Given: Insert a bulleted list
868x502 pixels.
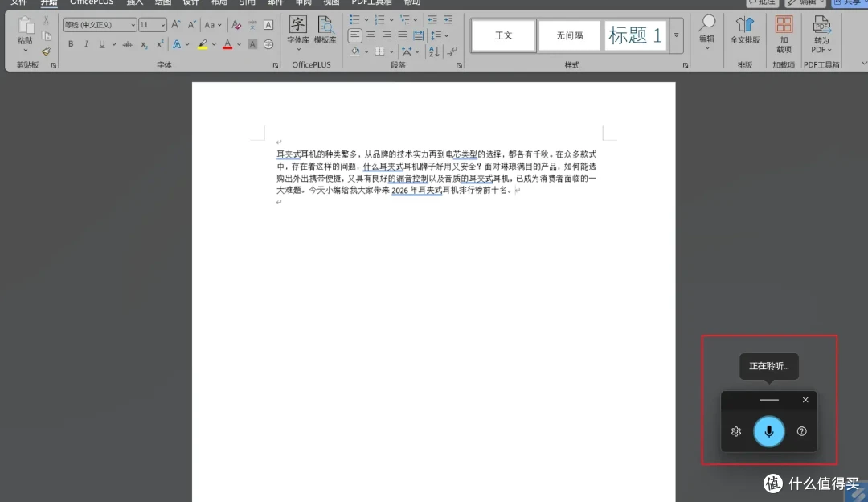Looking at the screenshot, I should coord(354,20).
